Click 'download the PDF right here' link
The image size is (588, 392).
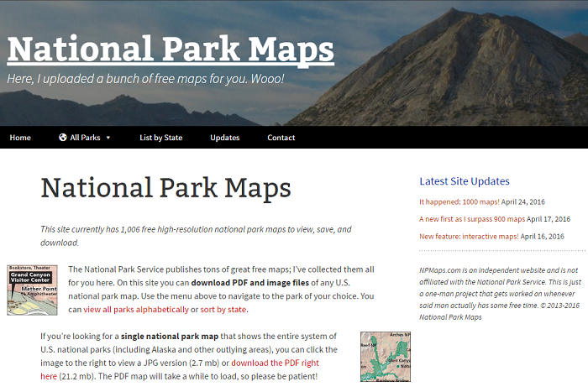point(275,363)
